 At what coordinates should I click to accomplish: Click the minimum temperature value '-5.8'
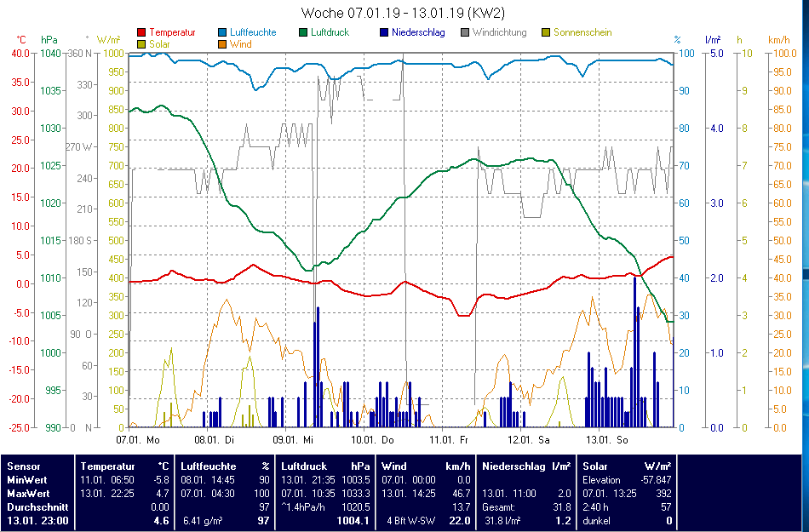(159, 479)
